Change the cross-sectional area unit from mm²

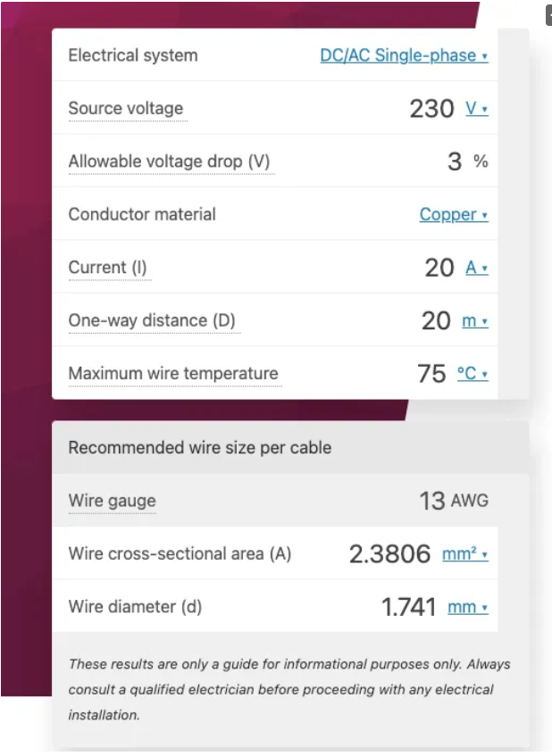[465, 553]
